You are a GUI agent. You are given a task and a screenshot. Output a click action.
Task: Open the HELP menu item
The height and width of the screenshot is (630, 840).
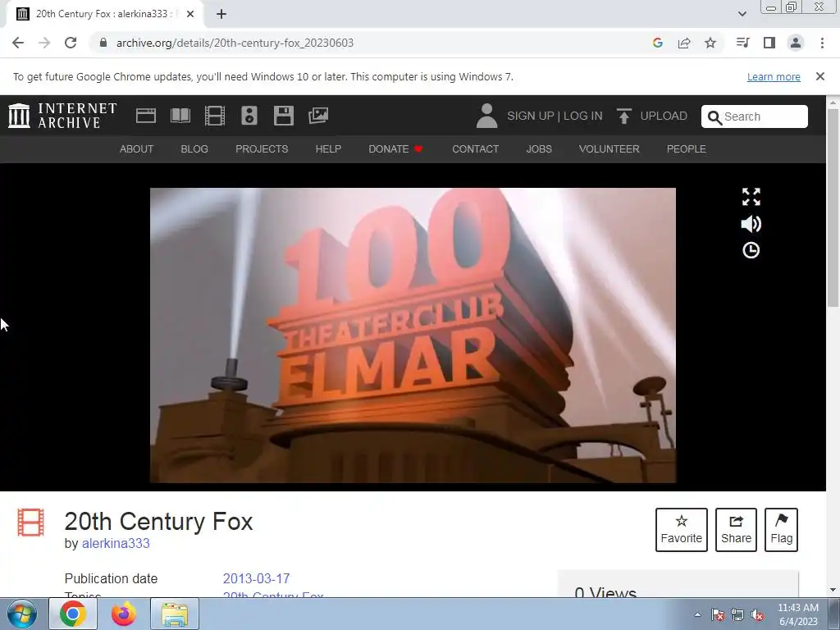click(328, 149)
